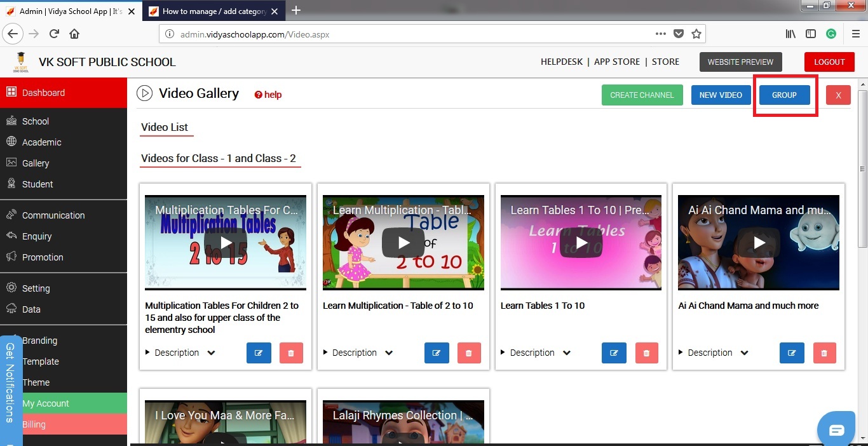Screen dimensions: 868x446
Task: Open Lalaji Rhymes Collection video thumbnail
Action: click(403, 421)
